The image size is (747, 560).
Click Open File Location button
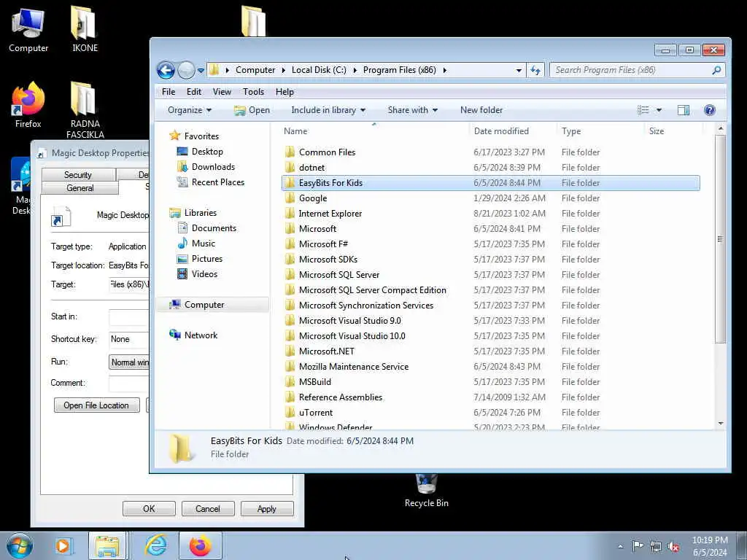tap(97, 405)
